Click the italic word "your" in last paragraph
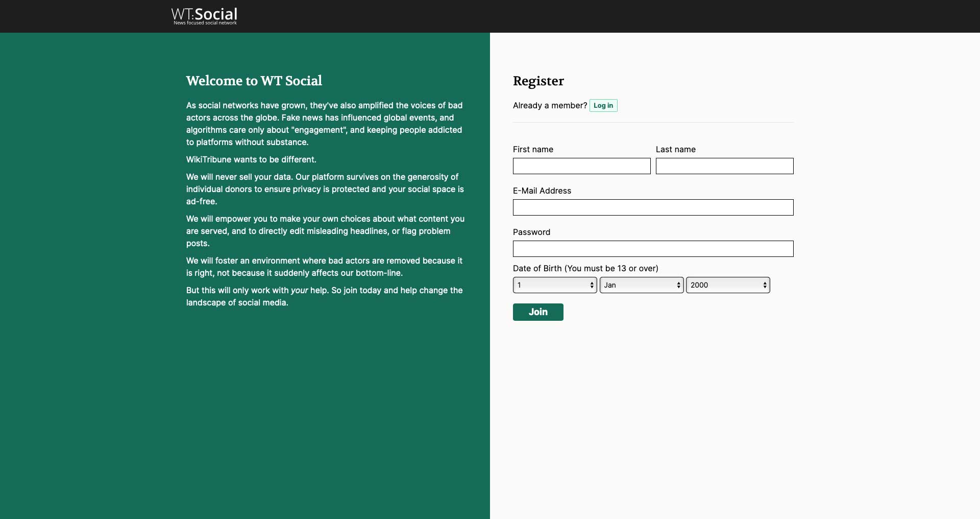Screen dimensions: 980x519 tap(299, 291)
